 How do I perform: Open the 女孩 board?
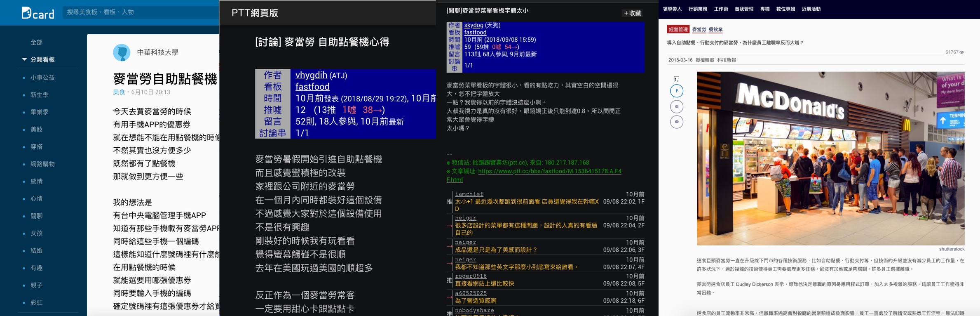pyautogui.click(x=36, y=233)
